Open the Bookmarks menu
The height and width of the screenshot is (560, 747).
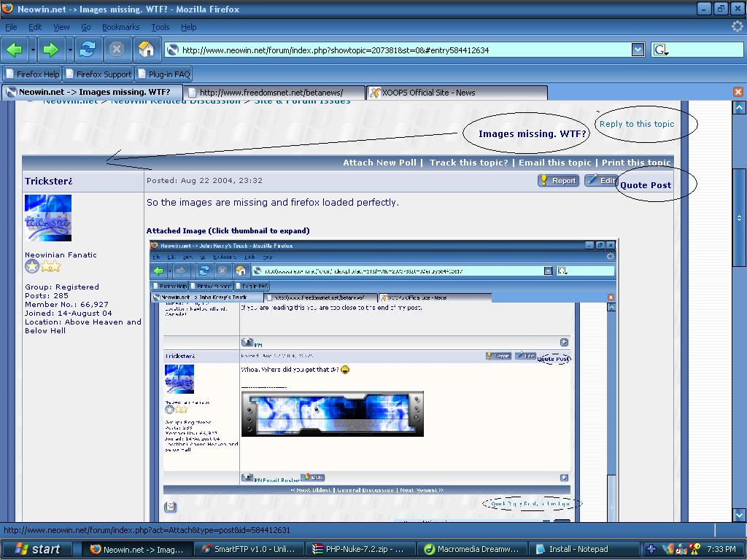tap(120, 27)
